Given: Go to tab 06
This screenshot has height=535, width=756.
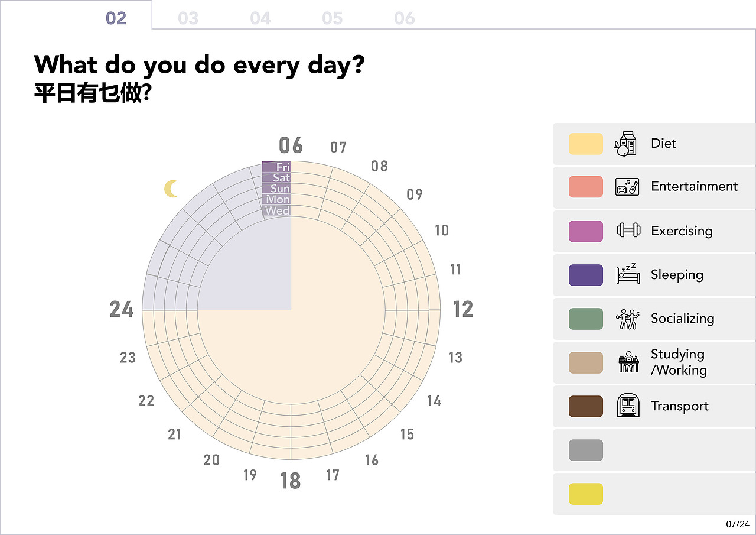Looking at the screenshot, I should (x=404, y=18).
